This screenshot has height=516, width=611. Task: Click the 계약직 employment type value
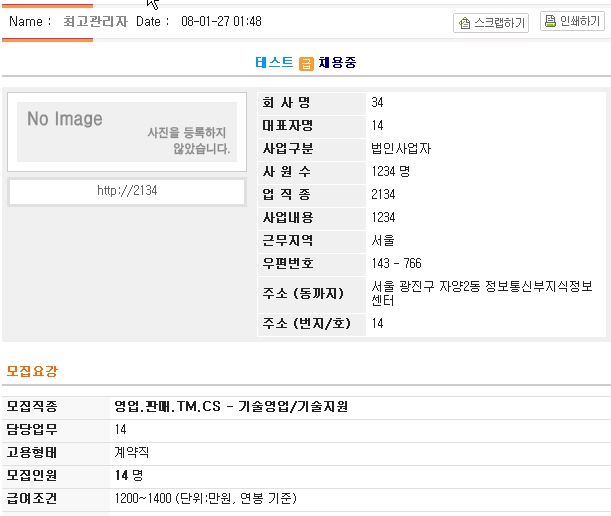coord(132,452)
